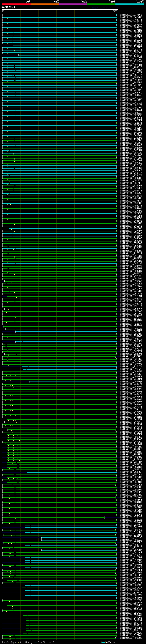Open the UniRef100_P27520 hit label
146x644 pixels.
[131, 633]
